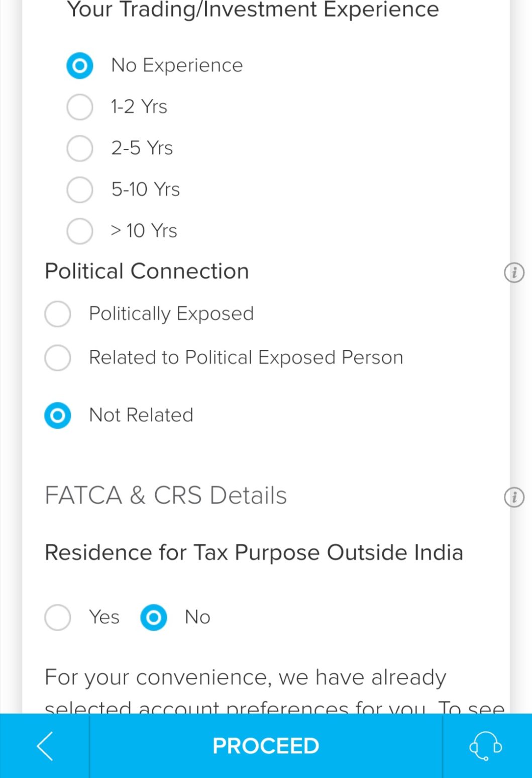Choose 2-5 Yrs experience option
The image size is (532, 778).
tap(80, 148)
